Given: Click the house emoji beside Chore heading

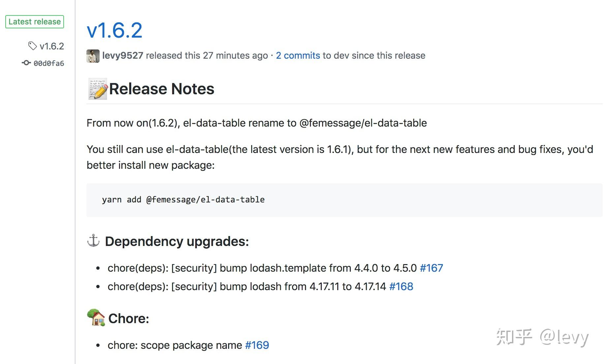Looking at the screenshot, I should click(96, 318).
